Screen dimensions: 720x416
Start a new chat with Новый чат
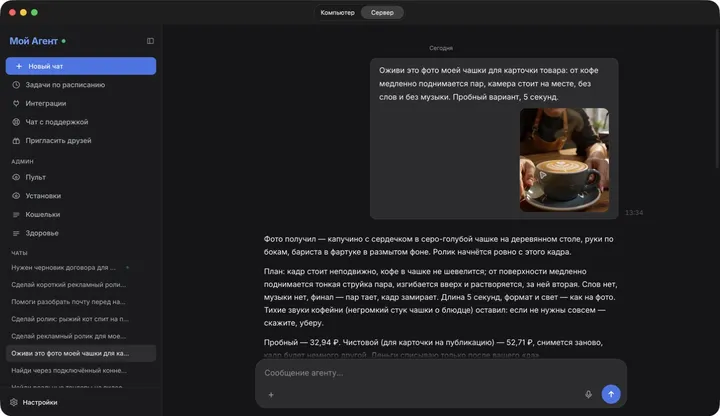(x=81, y=66)
